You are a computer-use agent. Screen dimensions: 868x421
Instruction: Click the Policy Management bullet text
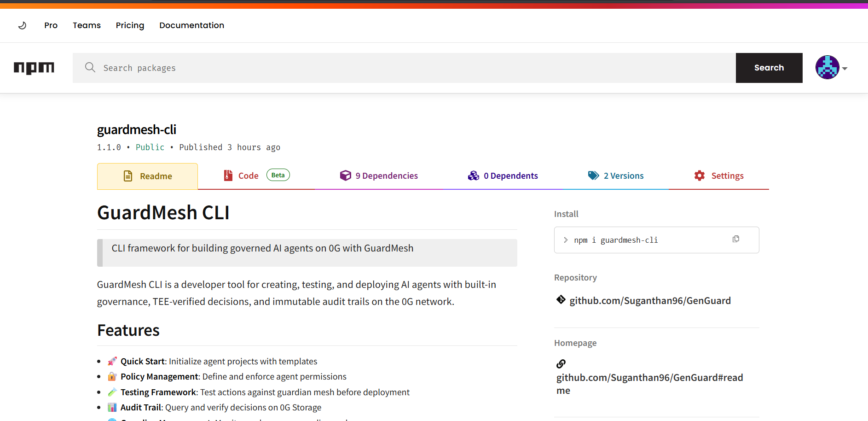pos(233,377)
